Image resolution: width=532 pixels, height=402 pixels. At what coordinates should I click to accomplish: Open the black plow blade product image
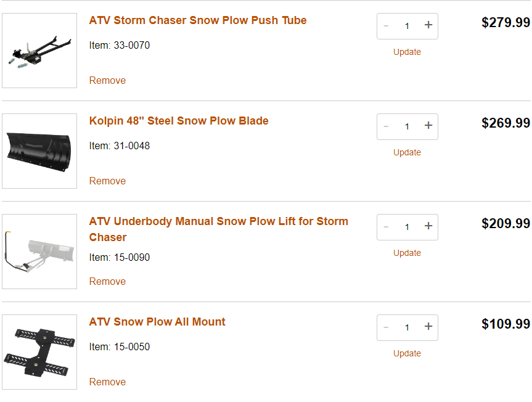pos(39,151)
